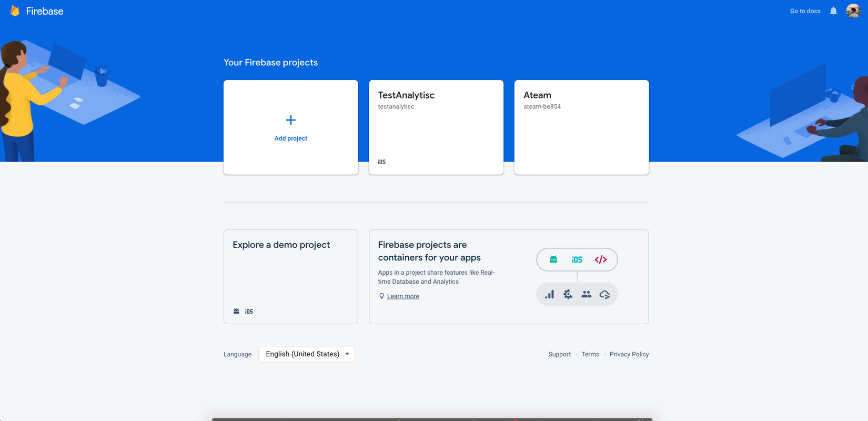
Task: Open the Privacy Policy link
Action: [629, 354]
